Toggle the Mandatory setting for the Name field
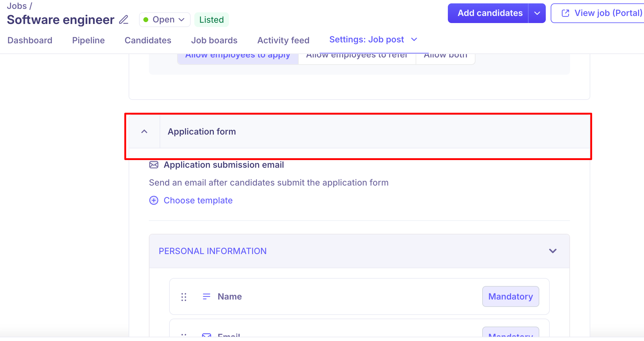 510,296
